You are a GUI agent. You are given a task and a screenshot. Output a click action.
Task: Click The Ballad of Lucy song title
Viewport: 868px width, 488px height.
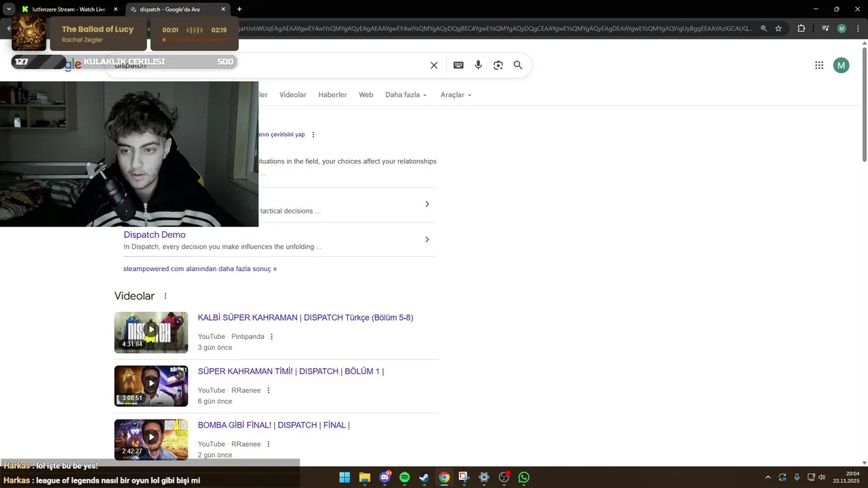98,29
